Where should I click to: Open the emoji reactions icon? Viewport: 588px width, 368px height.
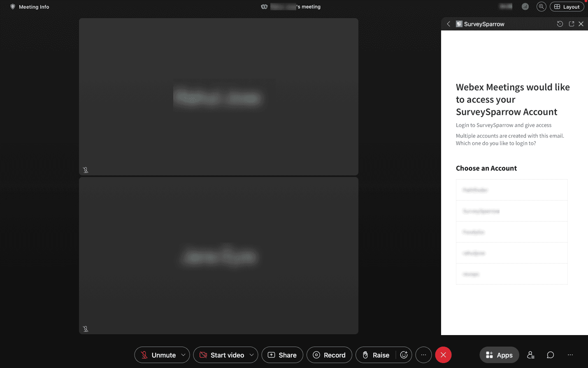(x=404, y=355)
